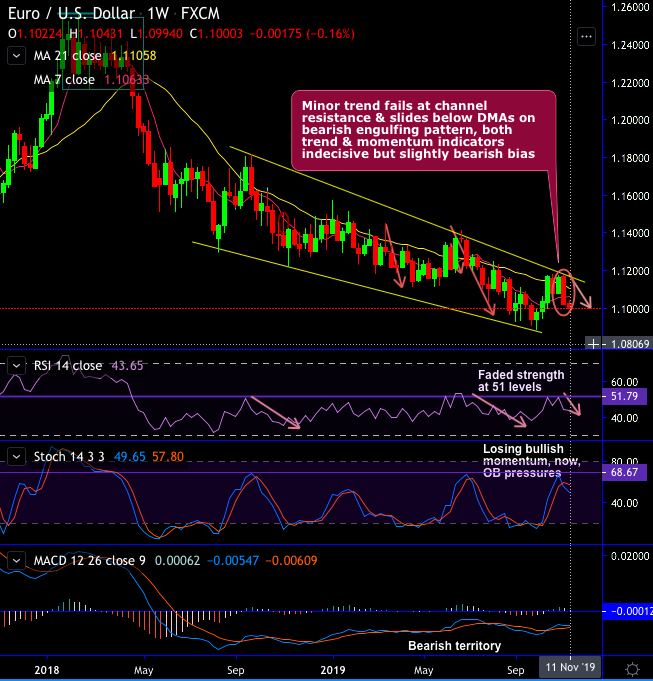Click the Stoch 68.67 level label

pos(624,473)
